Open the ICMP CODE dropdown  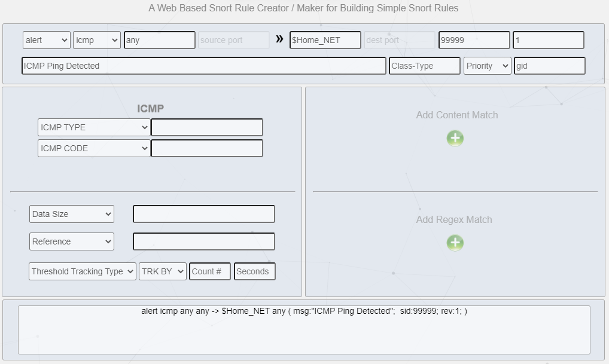tap(93, 148)
